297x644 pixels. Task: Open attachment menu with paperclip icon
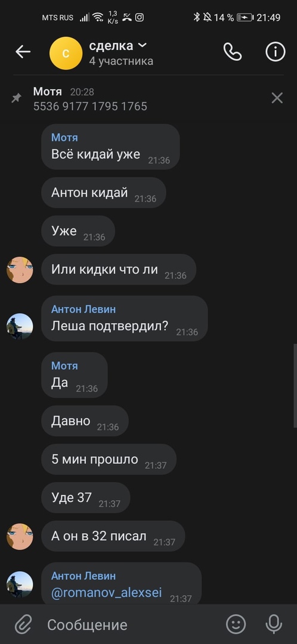pos(24,625)
